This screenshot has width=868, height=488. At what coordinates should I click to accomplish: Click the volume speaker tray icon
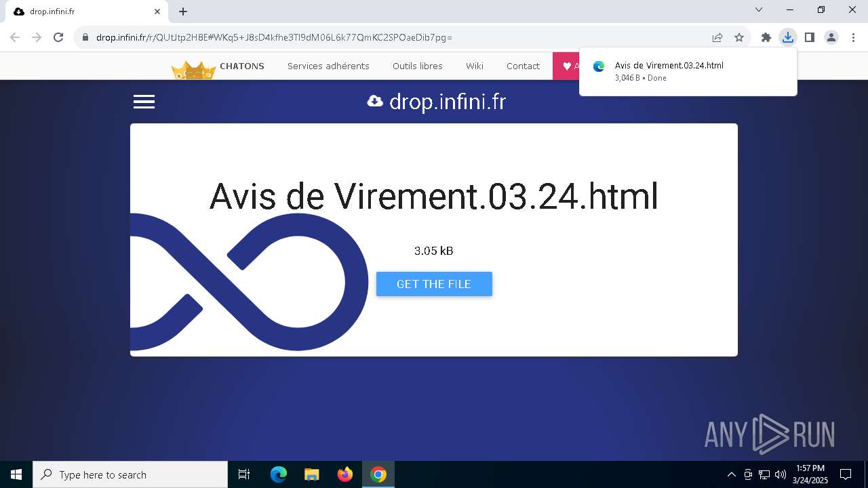(x=781, y=474)
